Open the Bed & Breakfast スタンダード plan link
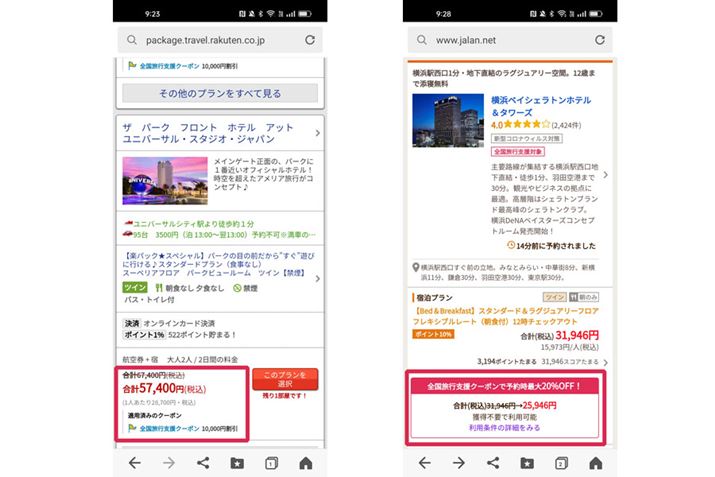 pyautogui.click(x=506, y=316)
